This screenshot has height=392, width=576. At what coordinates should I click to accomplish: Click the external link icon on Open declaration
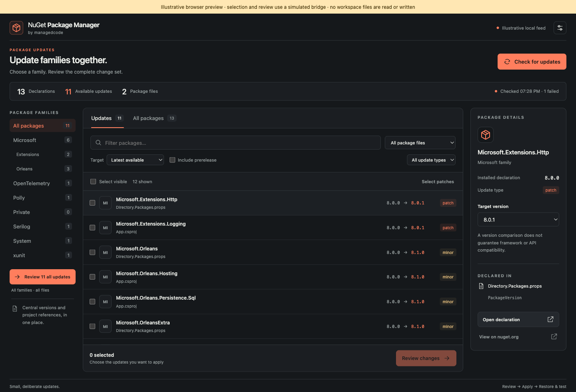550,319
